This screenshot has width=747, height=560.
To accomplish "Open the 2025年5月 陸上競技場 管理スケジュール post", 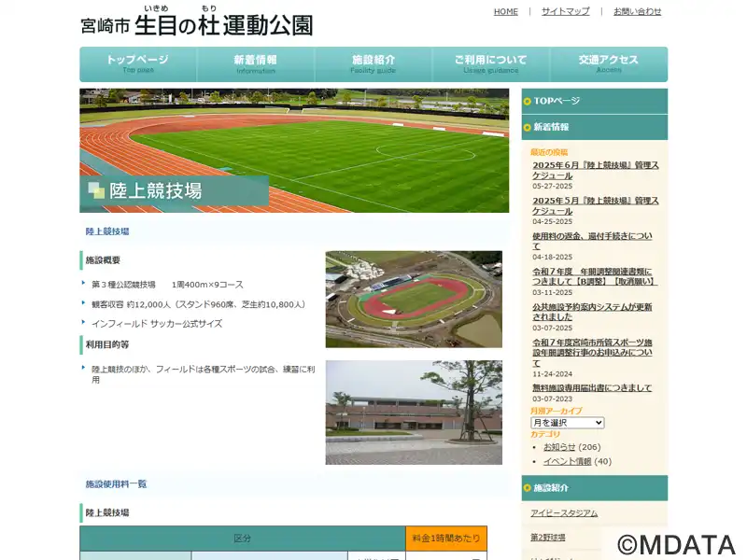I will pyautogui.click(x=596, y=205).
